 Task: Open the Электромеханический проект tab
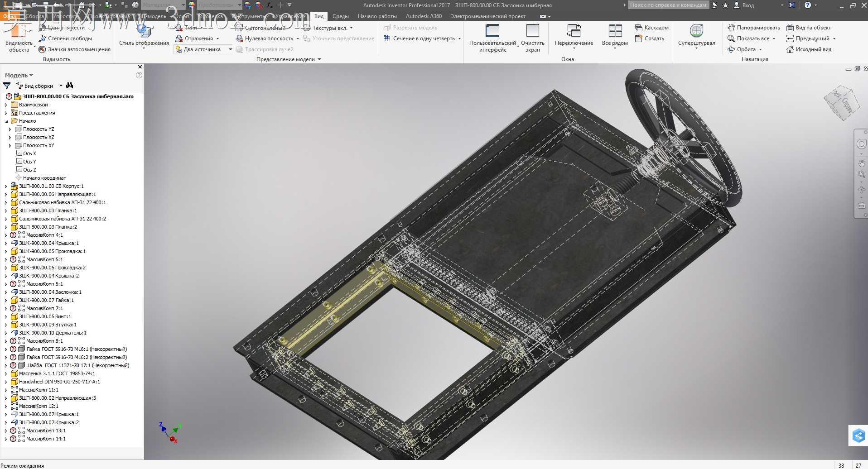[488, 16]
